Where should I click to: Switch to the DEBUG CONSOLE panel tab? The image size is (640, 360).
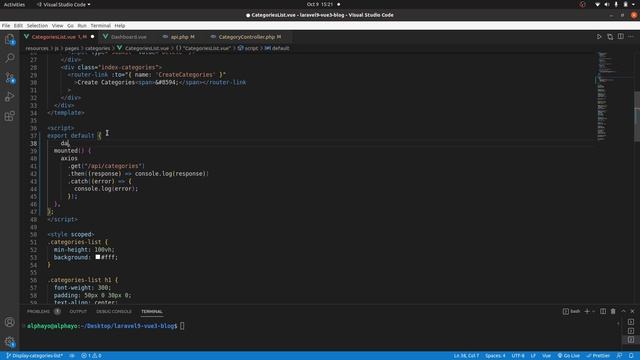(114, 311)
